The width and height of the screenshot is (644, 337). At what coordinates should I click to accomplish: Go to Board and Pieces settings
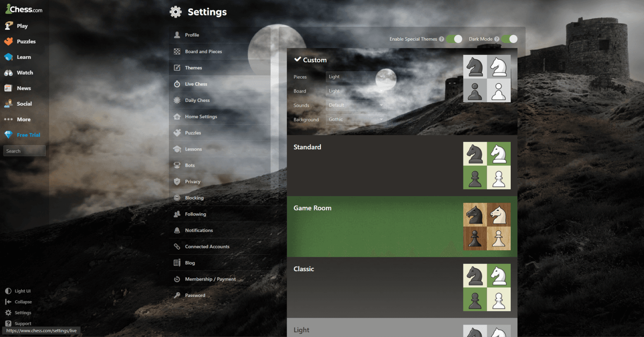[220, 51]
